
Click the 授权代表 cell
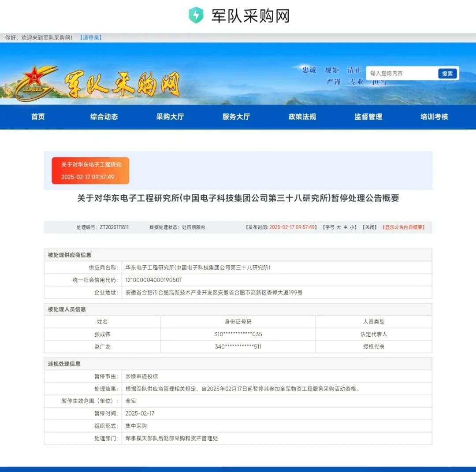pos(374,347)
